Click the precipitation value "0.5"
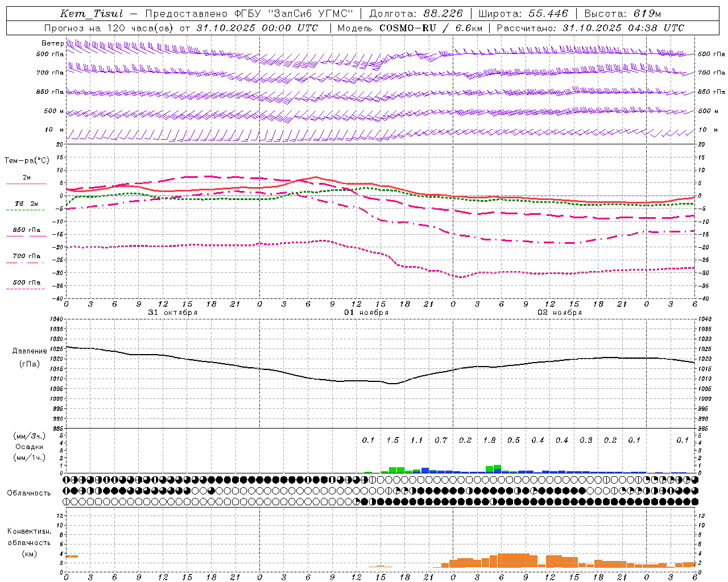728x582 pixels. pyautogui.click(x=514, y=440)
